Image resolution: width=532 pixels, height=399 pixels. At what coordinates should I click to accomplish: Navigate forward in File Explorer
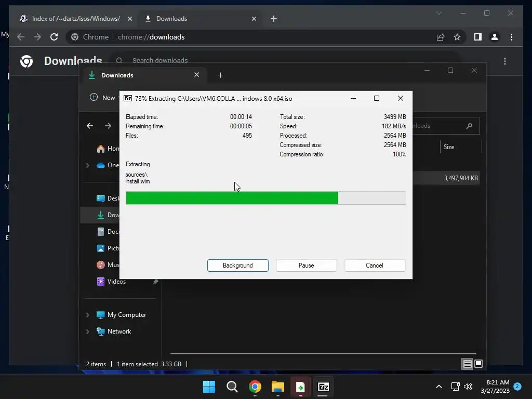[x=108, y=126]
